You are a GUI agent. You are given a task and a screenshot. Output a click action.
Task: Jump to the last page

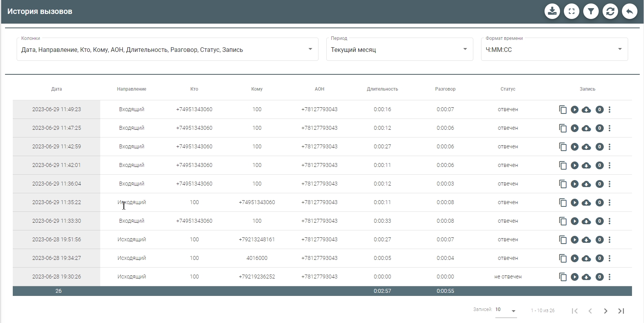(x=621, y=311)
